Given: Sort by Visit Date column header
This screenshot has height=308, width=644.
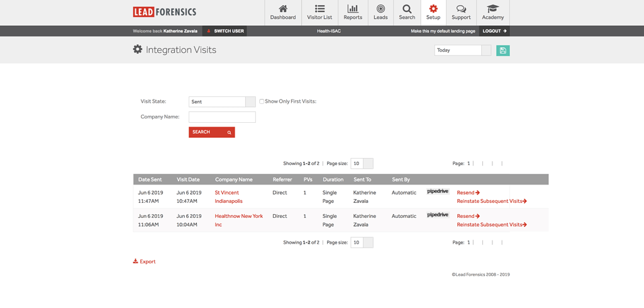Looking at the screenshot, I should (188, 180).
